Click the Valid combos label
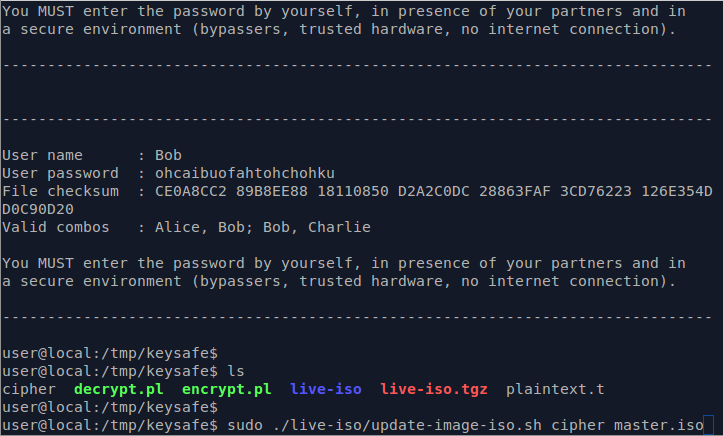The image size is (723, 436). coord(56,227)
